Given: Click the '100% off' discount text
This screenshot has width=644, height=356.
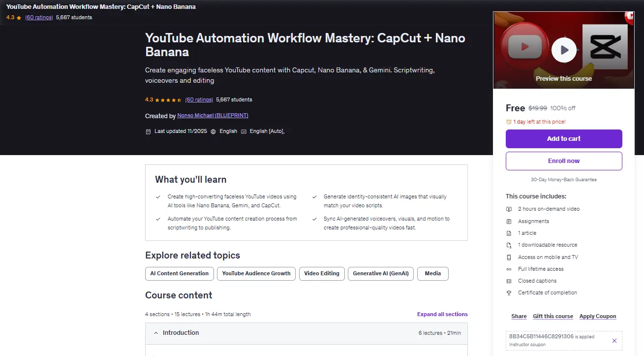Looking at the screenshot, I should tap(563, 108).
